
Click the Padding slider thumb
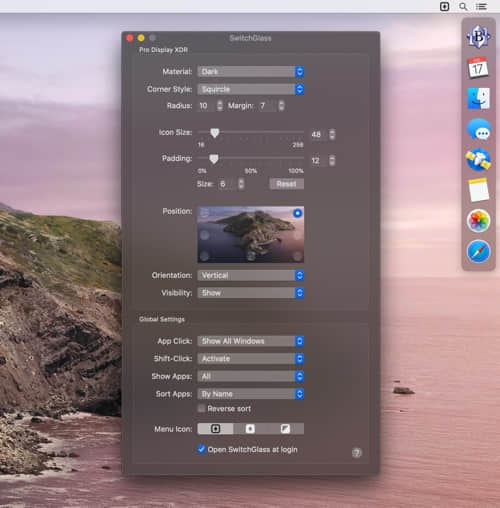(214, 159)
